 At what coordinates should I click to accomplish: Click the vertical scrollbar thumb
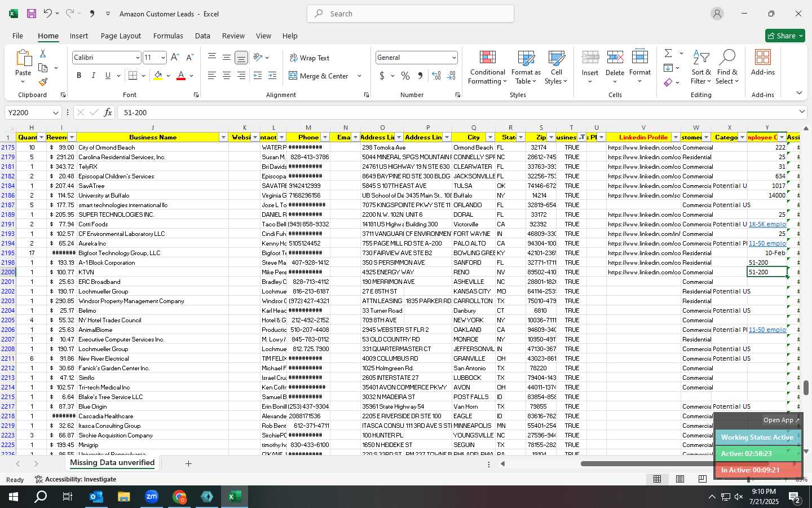point(806,388)
